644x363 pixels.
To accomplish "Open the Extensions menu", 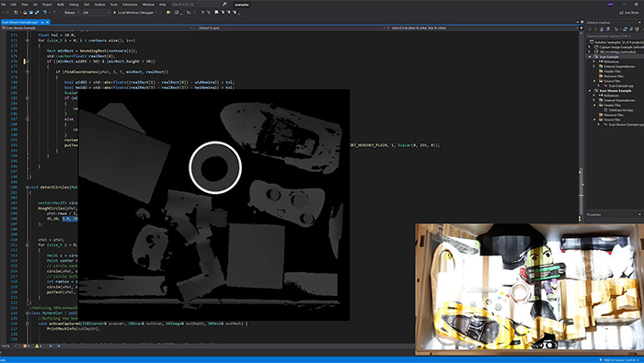I will (x=131, y=5).
